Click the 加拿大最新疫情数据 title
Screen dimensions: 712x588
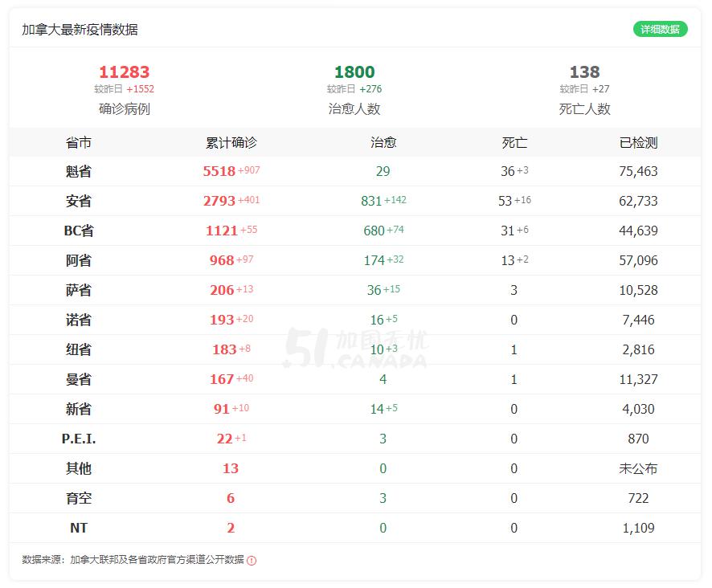point(80,30)
